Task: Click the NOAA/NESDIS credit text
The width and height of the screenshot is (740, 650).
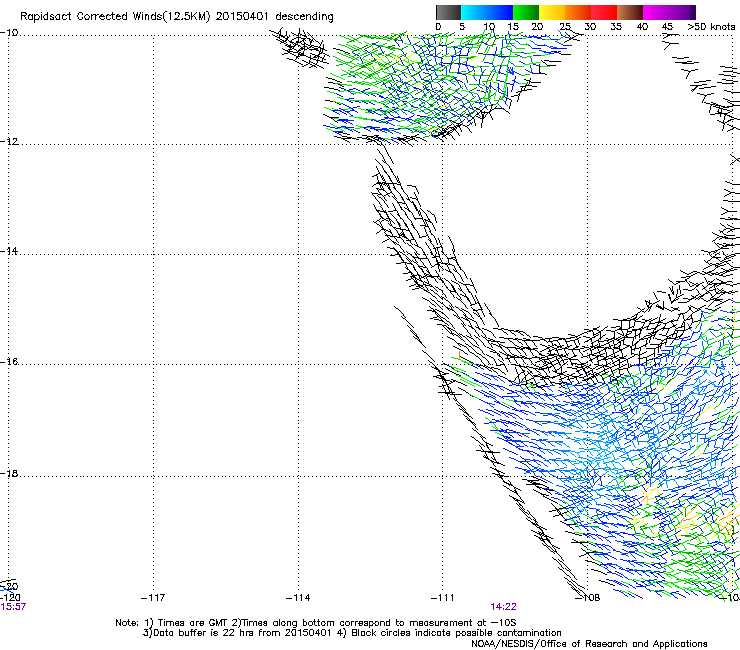Action: coord(589,644)
